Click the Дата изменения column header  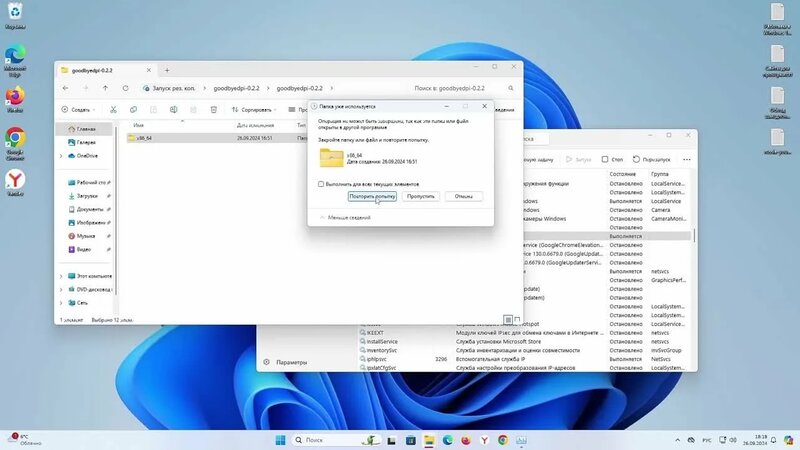click(255, 125)
